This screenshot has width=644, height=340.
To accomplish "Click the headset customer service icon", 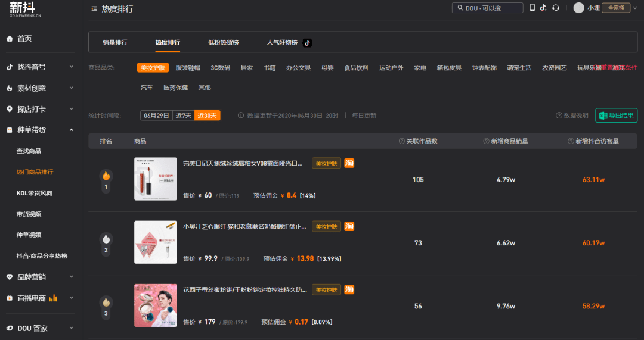I will click(556, 8).
